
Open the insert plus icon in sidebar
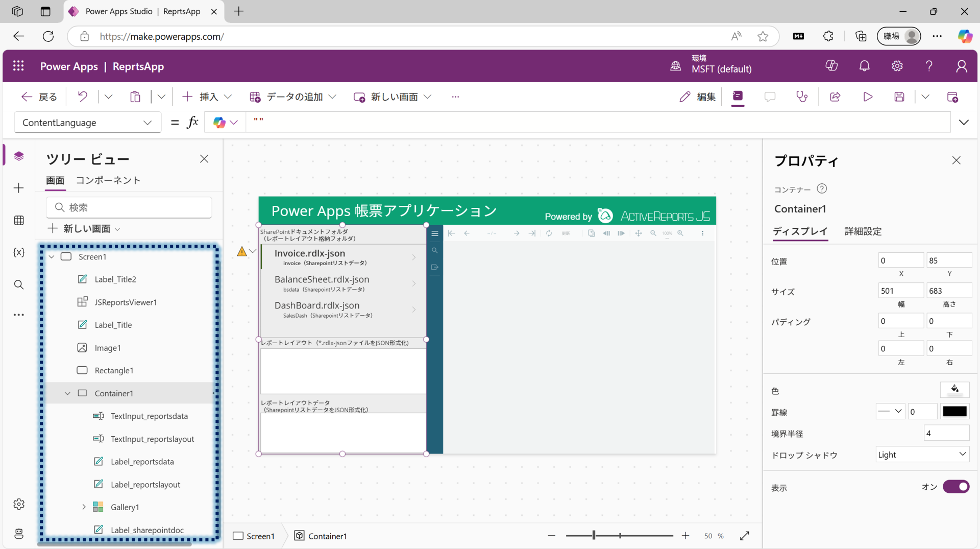coord(19,188)
